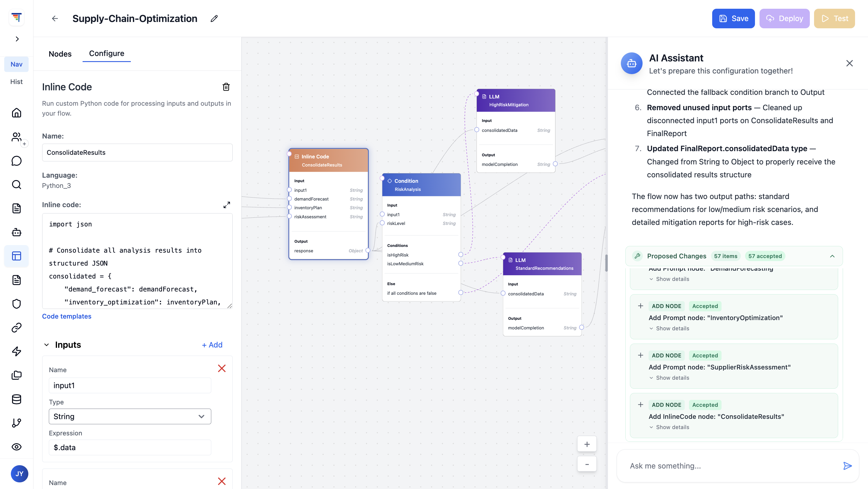
Task: Open the database sidebar icon
Action: click(x=17, y=399)
